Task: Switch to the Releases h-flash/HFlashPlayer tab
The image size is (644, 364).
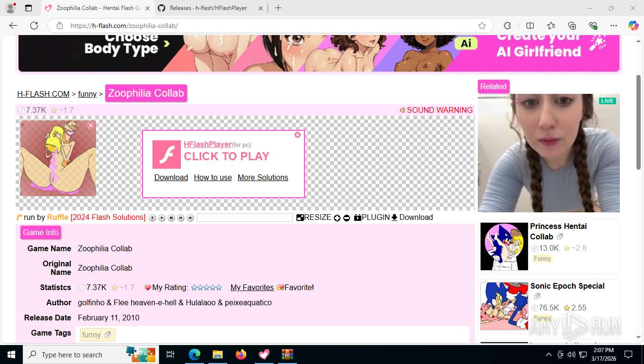Action: (208, 8)
